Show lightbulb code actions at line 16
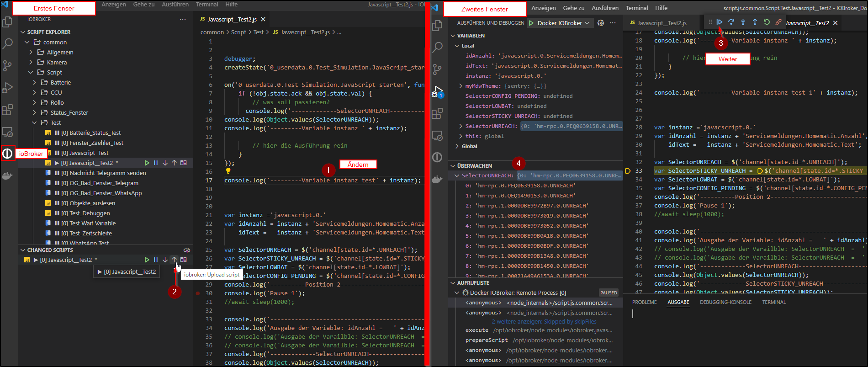The height and width of the screenshot is (367, 868). click(x=228, y=171)
